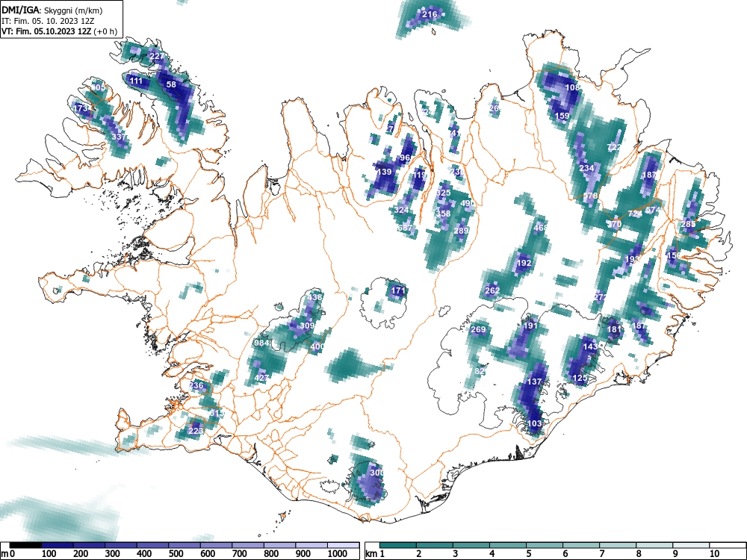Image resolution: width=747 pixels, height=560 pixels.
Task: Click the visibility value 192
Action: click(524, 263)
